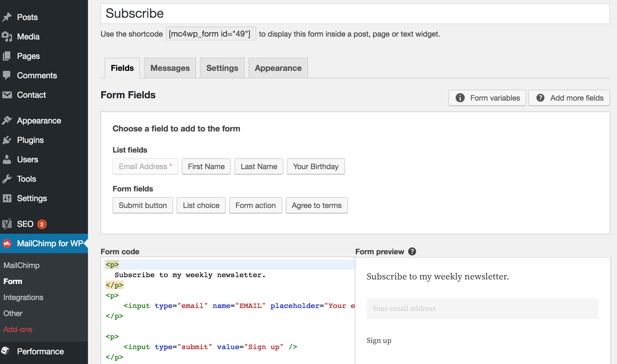Viewport: 617px width, 364px height.
Task: Click the Plugins plug icon
Action: pos(7,140)
